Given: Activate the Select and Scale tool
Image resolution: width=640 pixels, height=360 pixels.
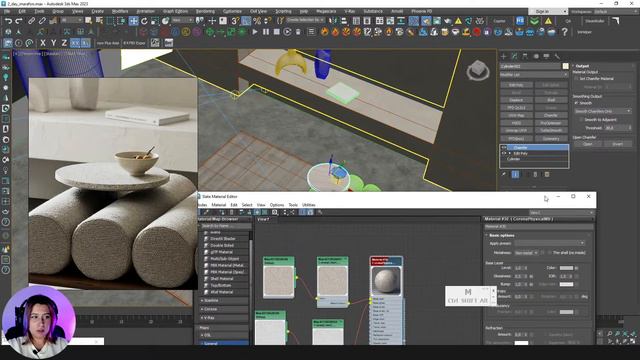Looking at the screenshot, I should click(155, 21).
